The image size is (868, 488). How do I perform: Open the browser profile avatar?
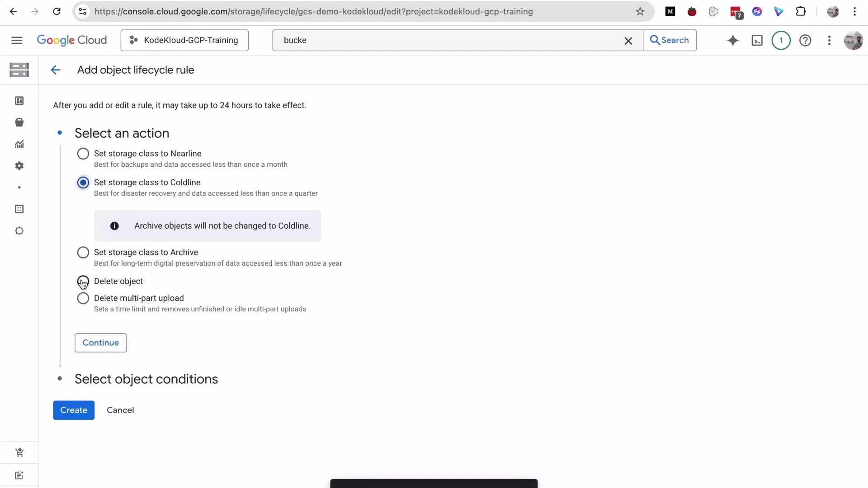click(x=833, y=12)
